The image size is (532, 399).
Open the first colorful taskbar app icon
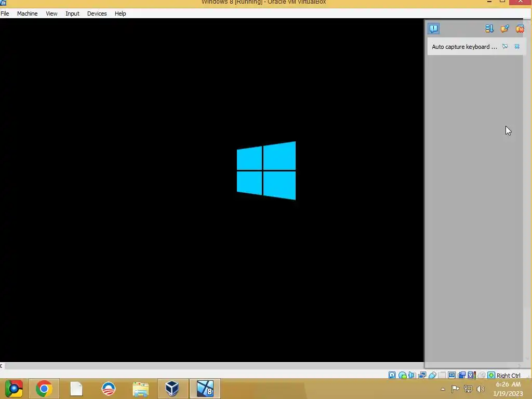point(14,389)
